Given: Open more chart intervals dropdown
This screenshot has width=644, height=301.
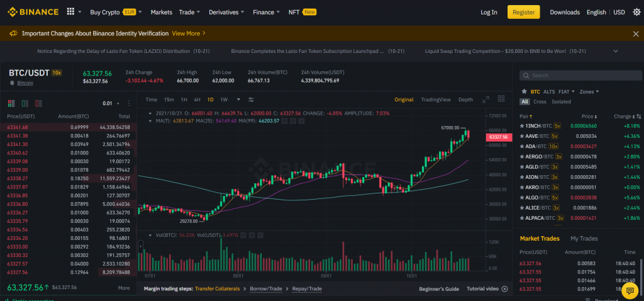Looking at the screenshot, I should [238, 99].
